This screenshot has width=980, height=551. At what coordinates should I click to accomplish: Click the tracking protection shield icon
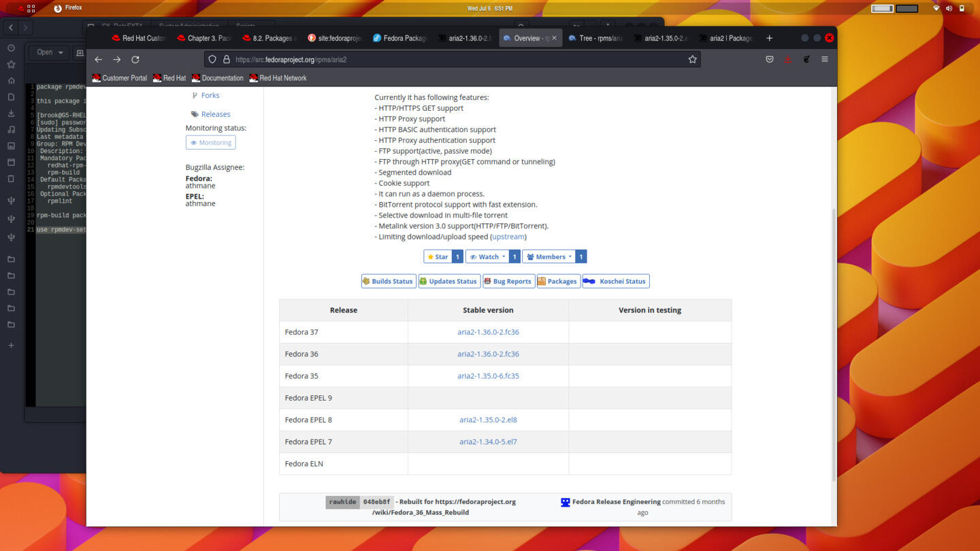pos(212,59)
